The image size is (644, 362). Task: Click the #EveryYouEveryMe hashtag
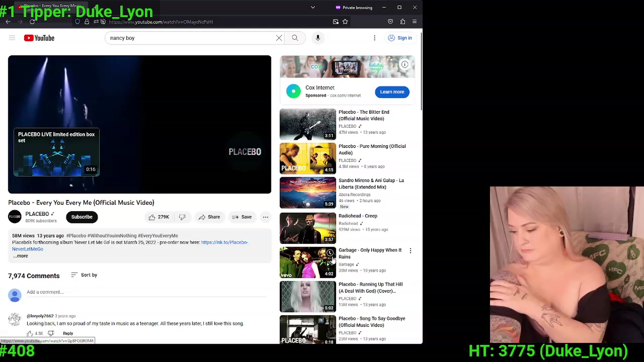[158, 236]
